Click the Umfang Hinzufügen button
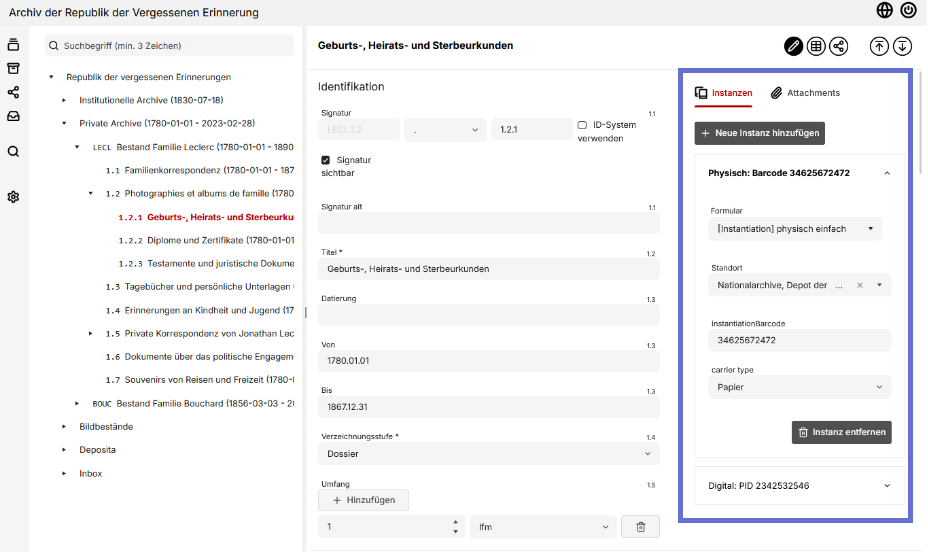The height and width of the screenshot is (552, 928). [363, 500]
